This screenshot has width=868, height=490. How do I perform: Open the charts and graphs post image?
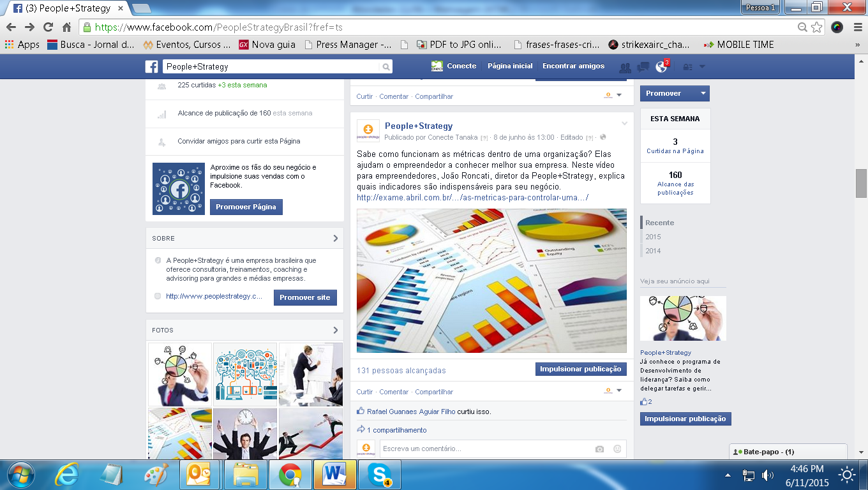click(x=491, y=281)
